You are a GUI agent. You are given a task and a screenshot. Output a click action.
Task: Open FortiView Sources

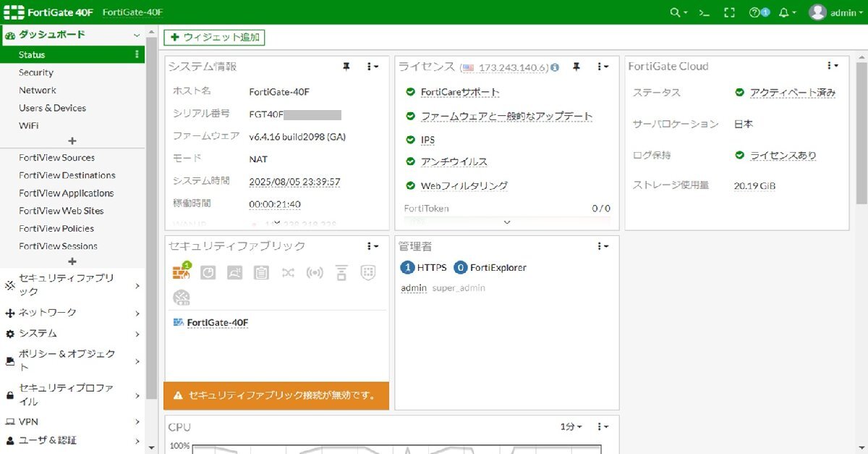pos(56,158)
